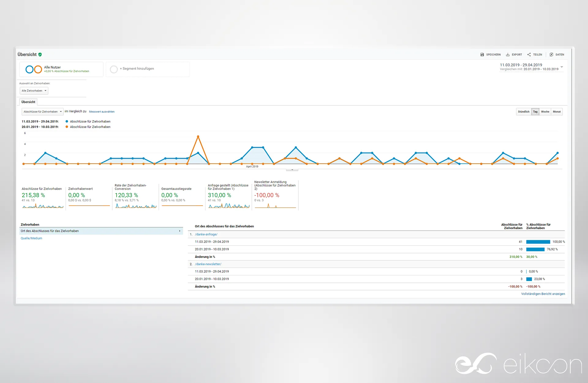The width and height of the screenshot is (588, 383).
Task: Switch chart granularity to Monat
Action: (x=556, y=112)
